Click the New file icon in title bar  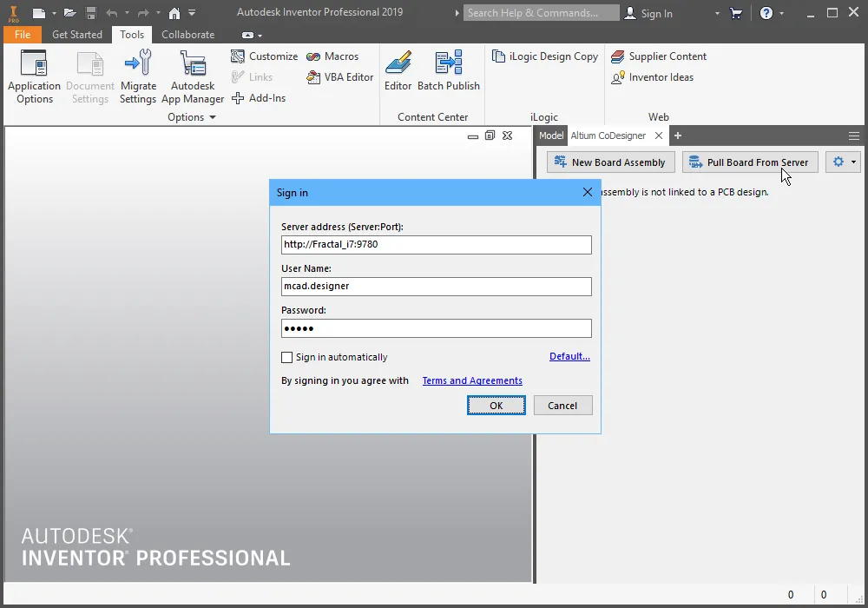pos(38,13)
